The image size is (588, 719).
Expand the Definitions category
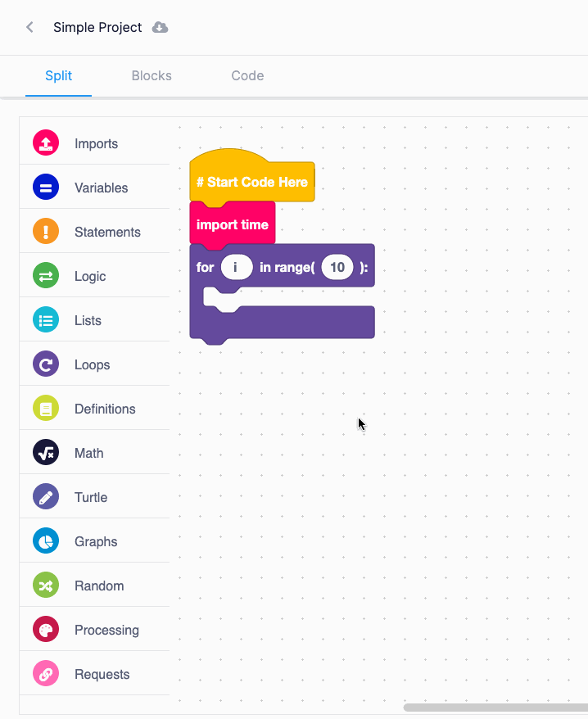point(94,409)
